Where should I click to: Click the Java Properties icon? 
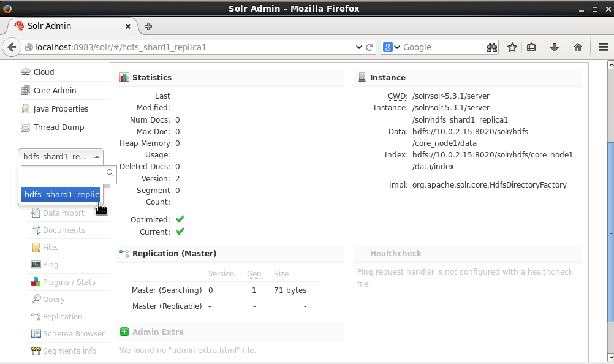point(26,109)
